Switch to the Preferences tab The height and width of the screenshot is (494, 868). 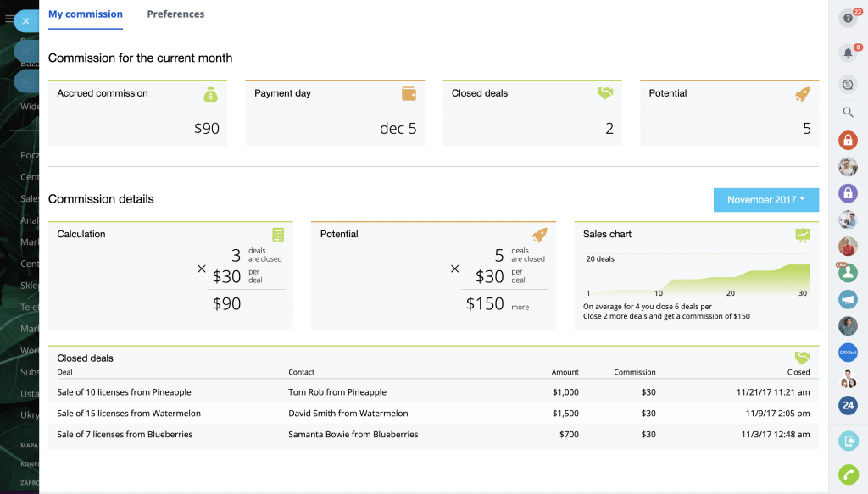[x=175, y=14]
